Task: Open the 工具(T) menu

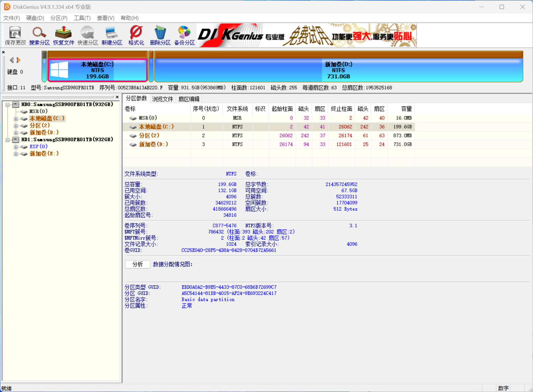Action: [x=82, y=18]
